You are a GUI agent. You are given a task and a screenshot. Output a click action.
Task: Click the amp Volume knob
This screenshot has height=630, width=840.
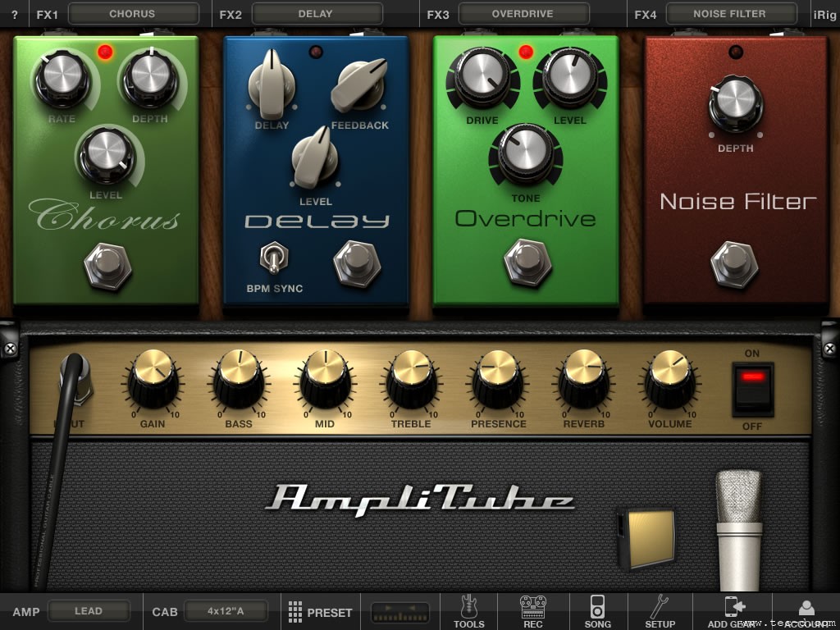(670, 379)
